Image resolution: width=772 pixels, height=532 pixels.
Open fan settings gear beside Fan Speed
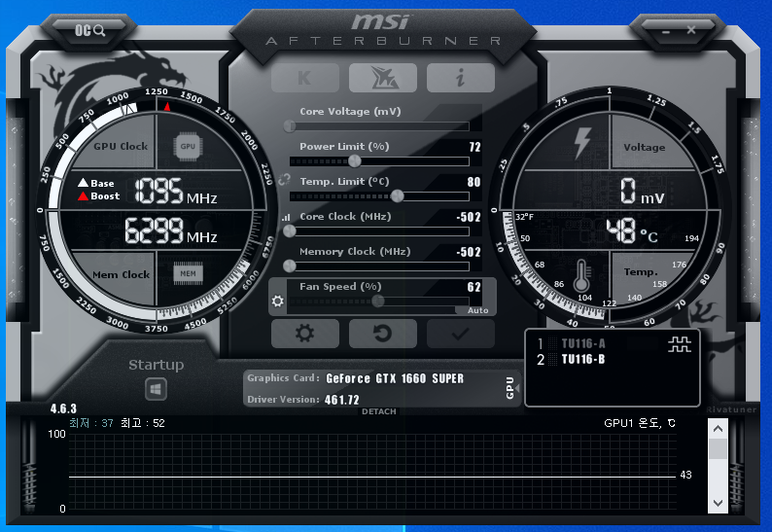pos(278,301)
